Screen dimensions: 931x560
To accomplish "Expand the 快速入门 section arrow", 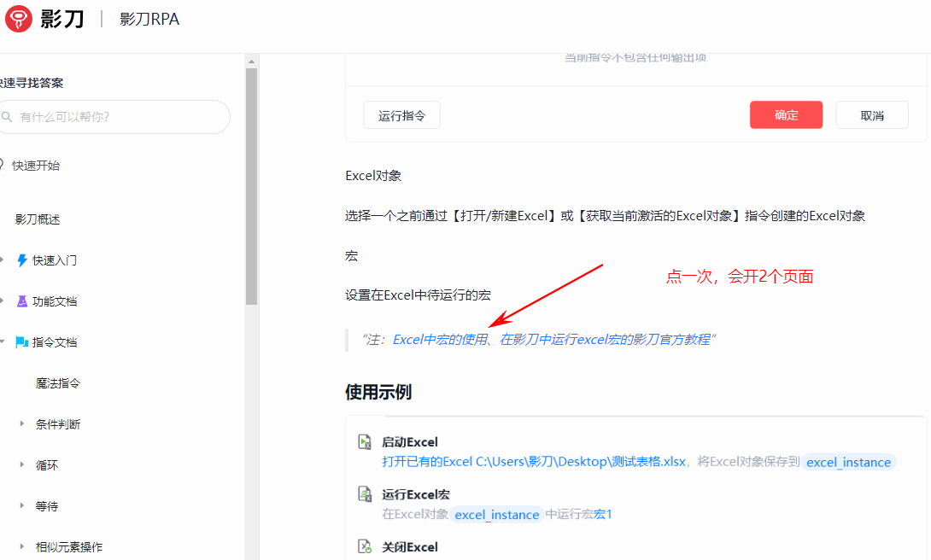I will (2, 260).
